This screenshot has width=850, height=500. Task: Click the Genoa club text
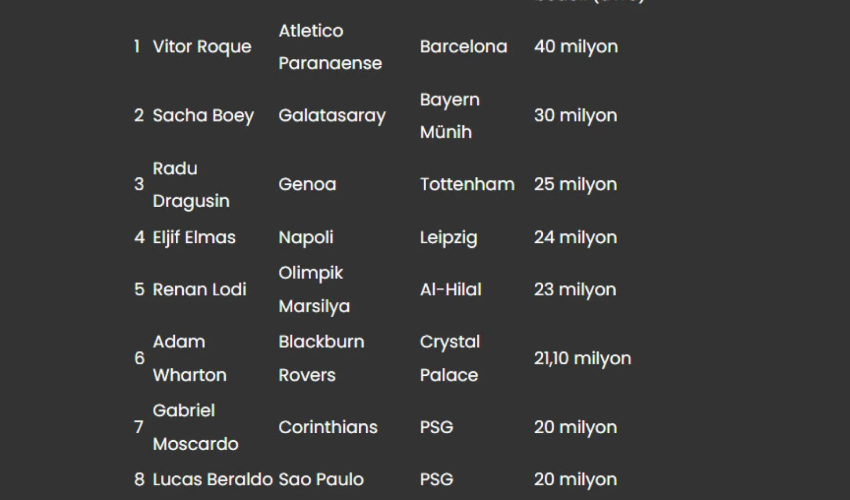307,185
